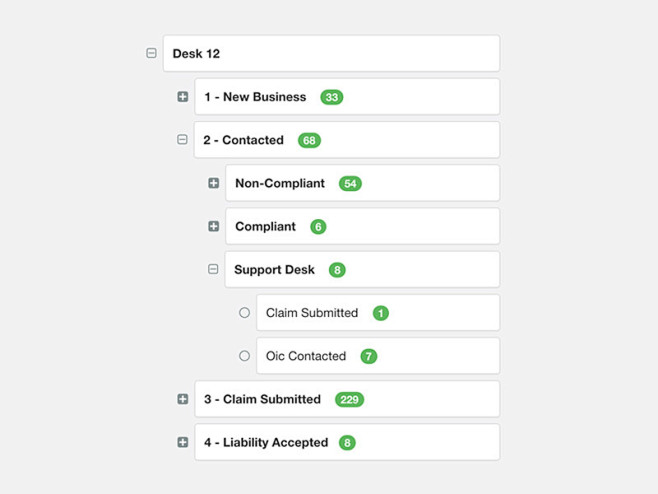This screenshot has height=494, width=658.
Task: Select the Oic Contacted radio button
Action: (x=244, y=356)
